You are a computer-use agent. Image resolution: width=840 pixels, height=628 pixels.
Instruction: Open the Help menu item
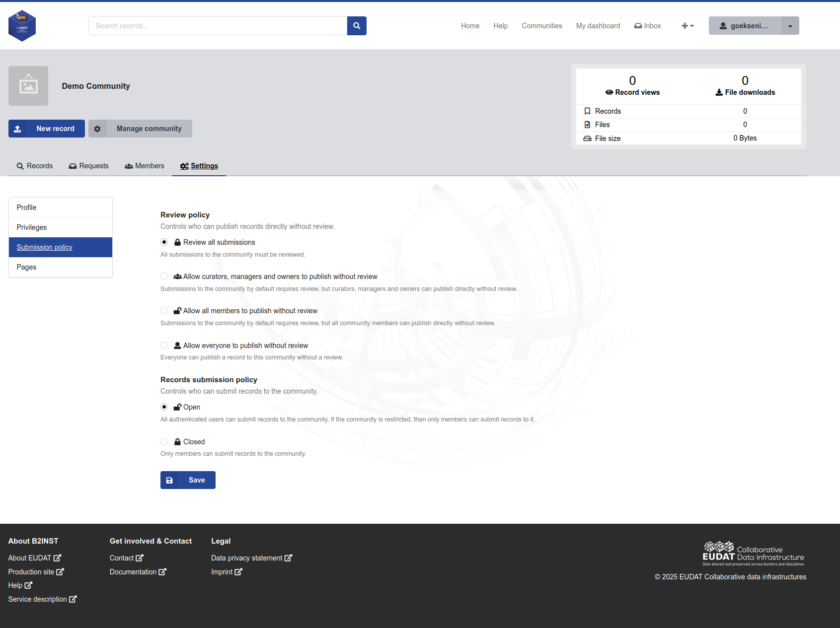coord(500,26)
